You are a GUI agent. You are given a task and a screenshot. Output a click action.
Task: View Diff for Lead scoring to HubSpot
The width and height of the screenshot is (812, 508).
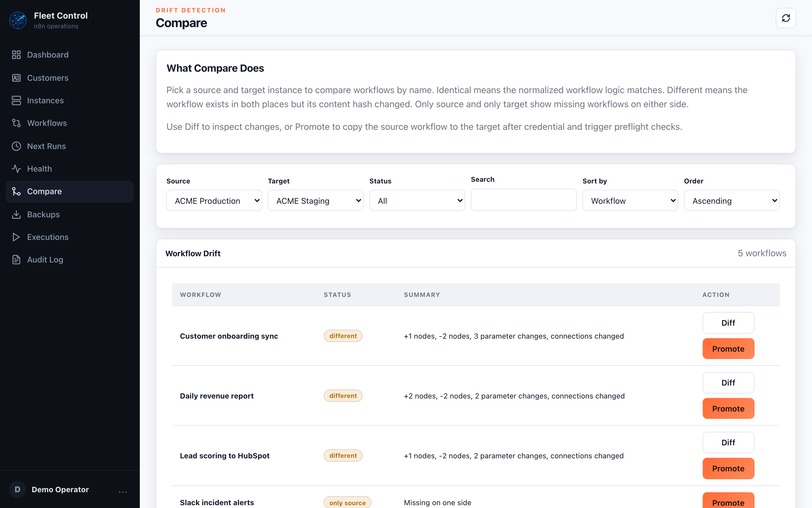[728, 443]
